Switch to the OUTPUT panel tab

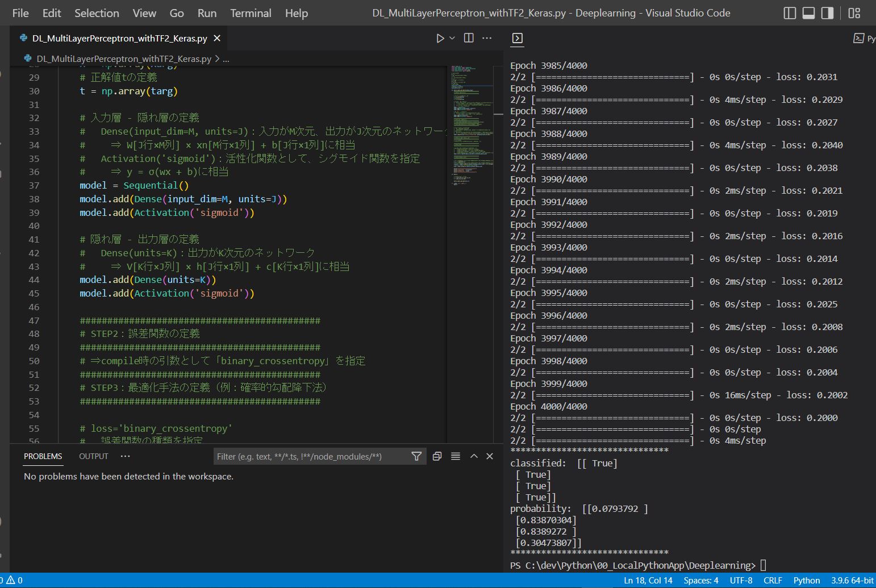click(x=94, y=456)
